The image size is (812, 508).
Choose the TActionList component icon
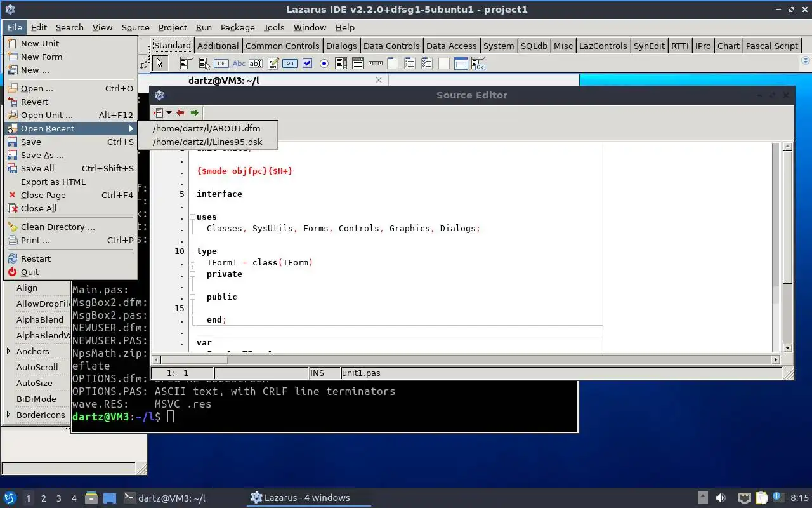478,63
